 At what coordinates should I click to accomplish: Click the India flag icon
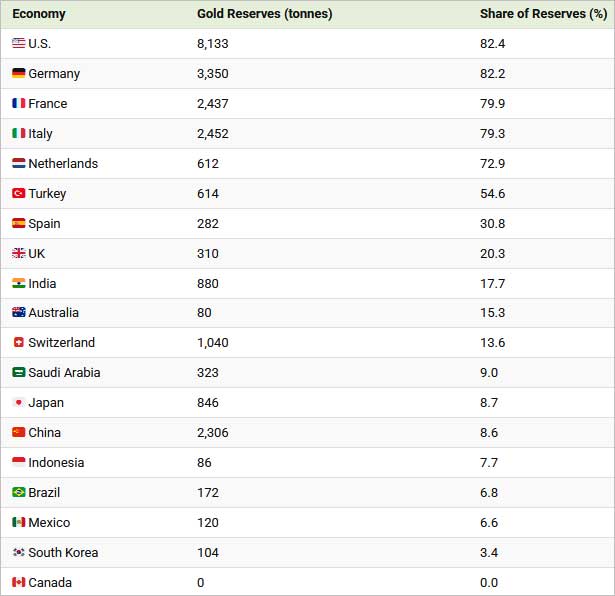pyautogui.click(x=18, y=283)
